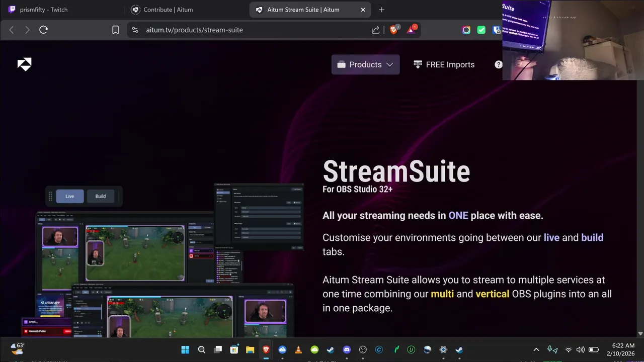Go forward in browser history
Viewport: 644px width, 362px height.
pos(27,30)
